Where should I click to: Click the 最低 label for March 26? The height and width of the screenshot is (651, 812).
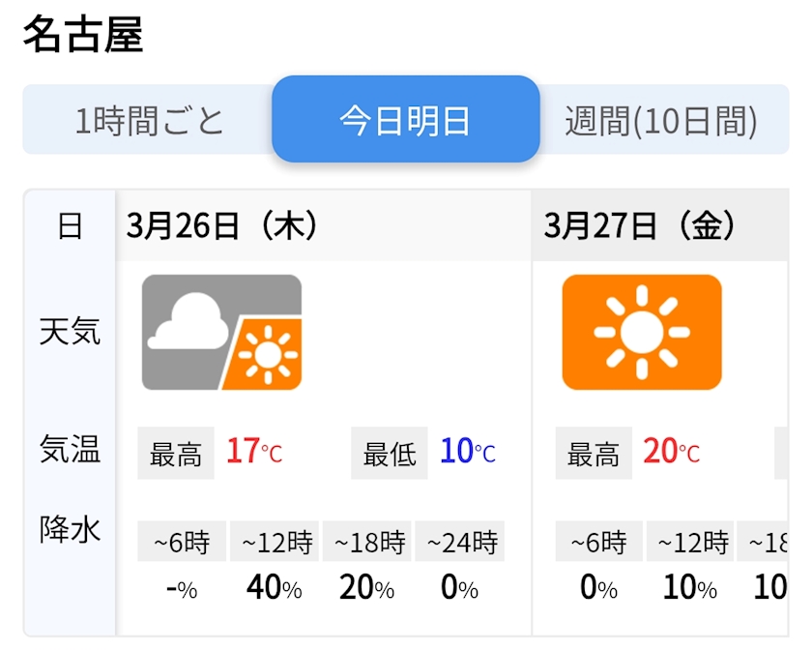point(390,453)
